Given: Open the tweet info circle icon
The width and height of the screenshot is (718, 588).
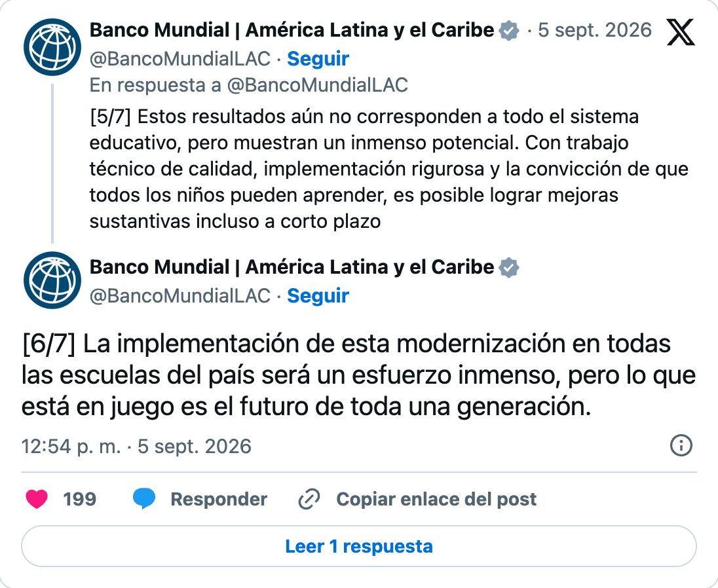Looking at the screenshot, I should (x=681, y=445).
